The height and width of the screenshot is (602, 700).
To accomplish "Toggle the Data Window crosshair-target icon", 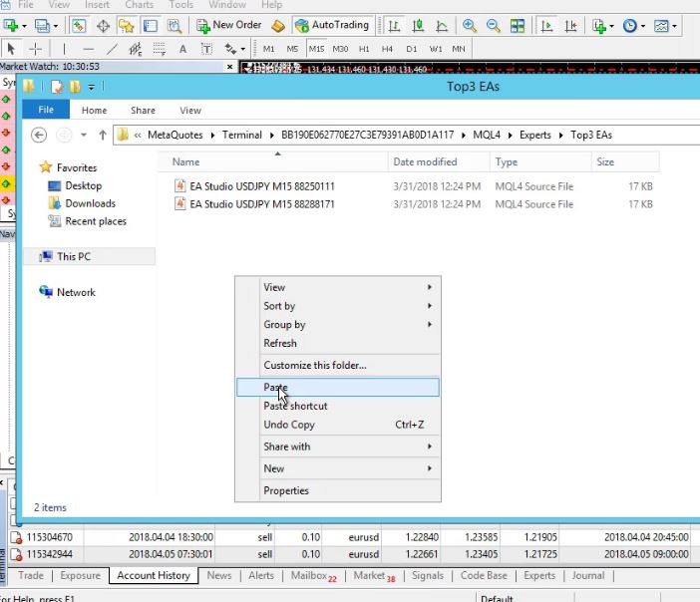I will (103, 26).
